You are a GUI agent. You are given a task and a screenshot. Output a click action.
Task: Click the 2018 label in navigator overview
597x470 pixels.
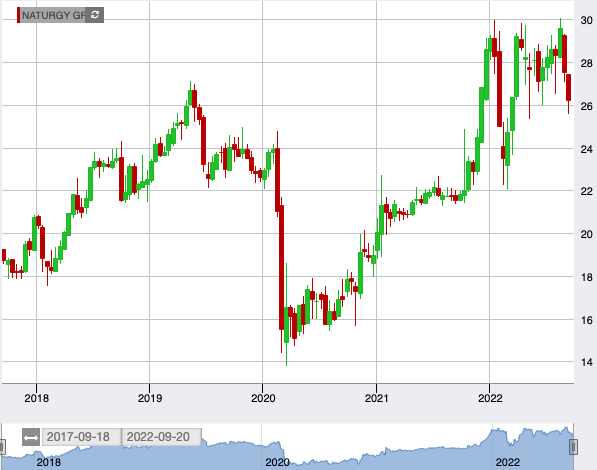tap(48, 462)
